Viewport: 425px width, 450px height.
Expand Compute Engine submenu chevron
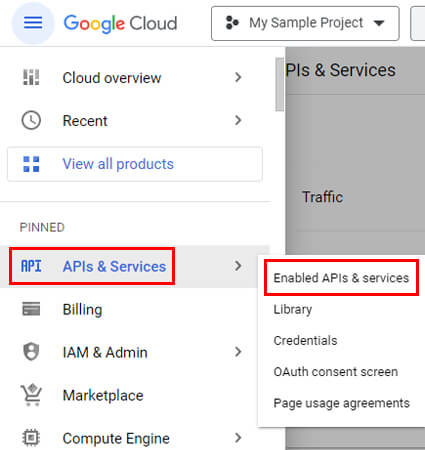coord(238,438)
